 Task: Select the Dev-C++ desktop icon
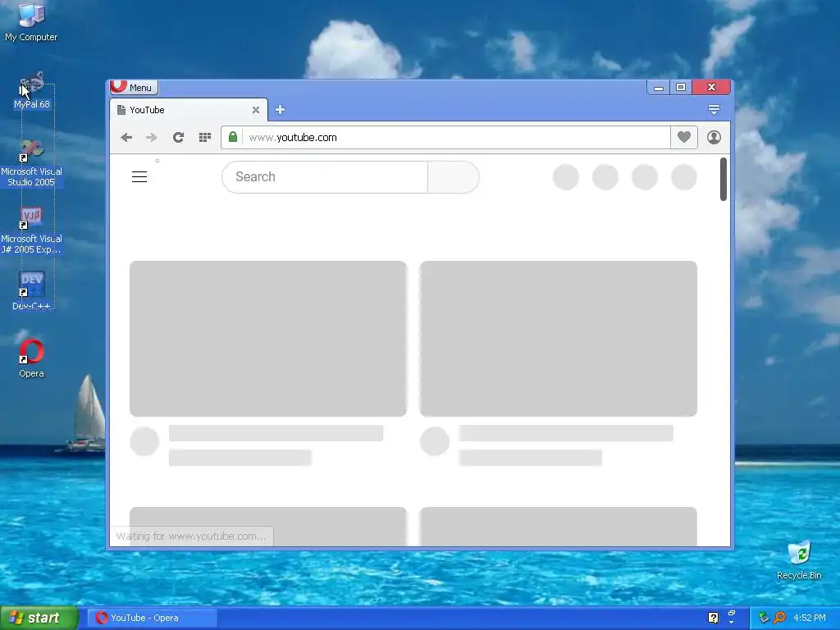pyautogui.click(x=32, y=290)
